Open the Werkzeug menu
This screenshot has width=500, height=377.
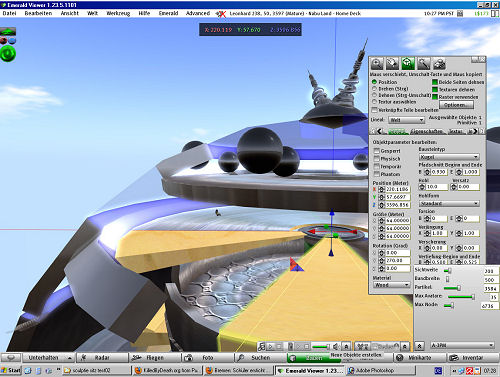[118, 13]
